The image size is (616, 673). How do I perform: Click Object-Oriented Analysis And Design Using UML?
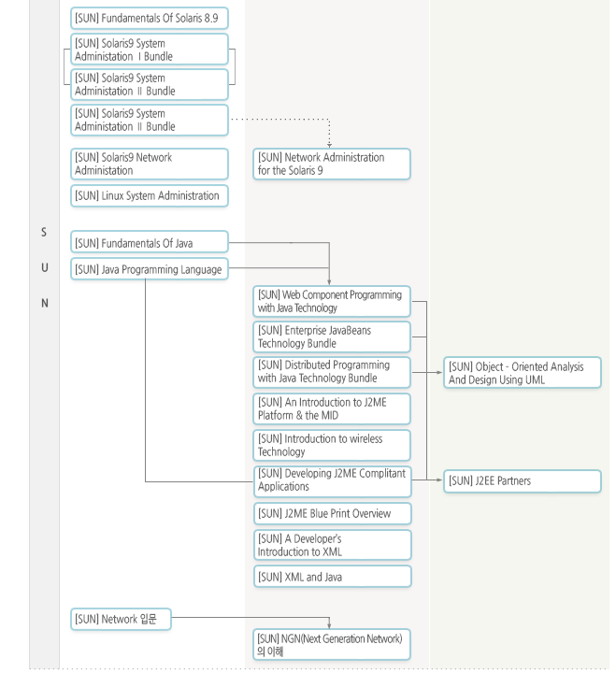coord(522,373)
